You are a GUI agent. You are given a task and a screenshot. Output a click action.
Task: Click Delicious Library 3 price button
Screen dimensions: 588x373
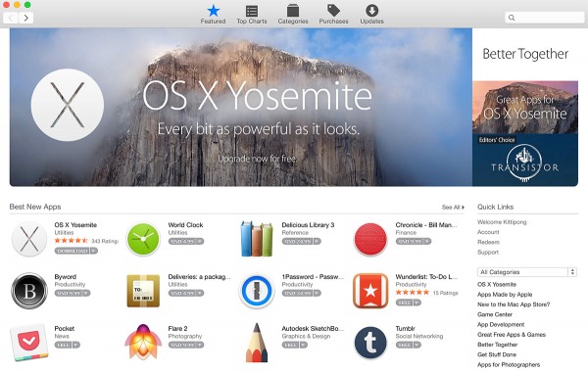(x=297, y=241)
